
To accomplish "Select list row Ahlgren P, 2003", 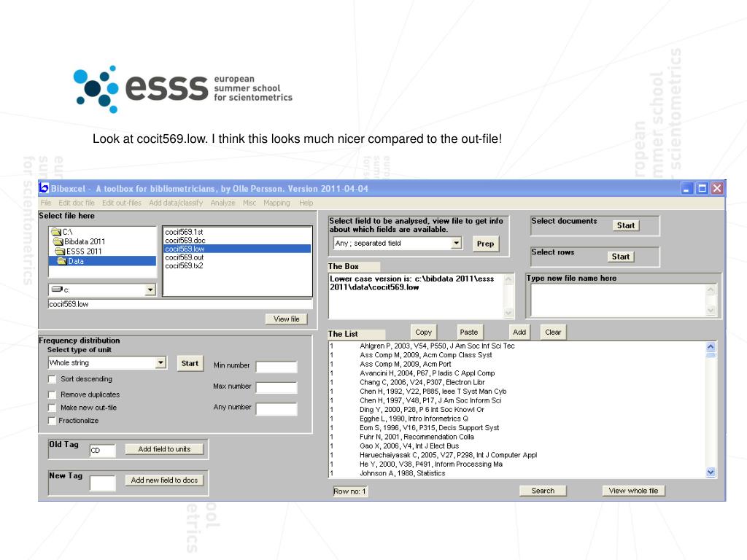I will click(x=437, y=346).
